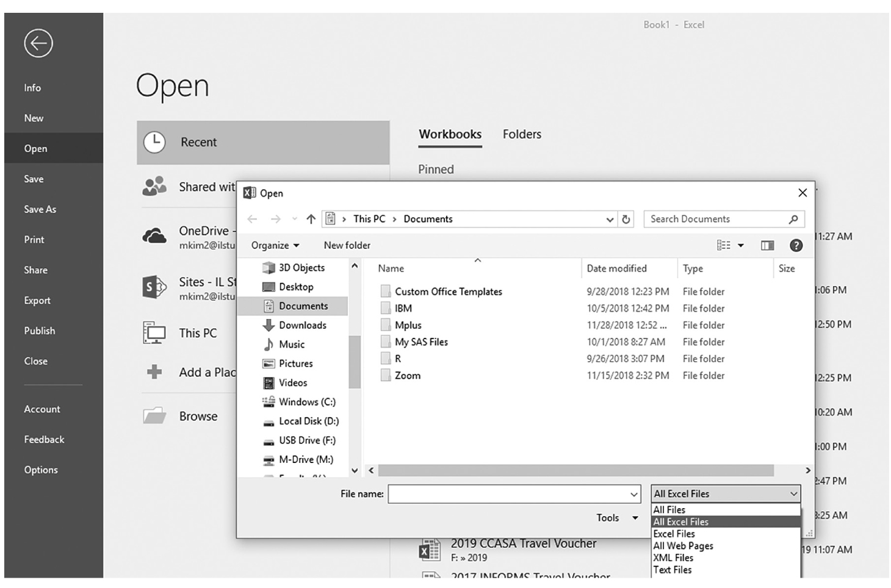Click the Add a Place plus icon
This screenshot has width=891, height=588.
click(x=154, y=371)
